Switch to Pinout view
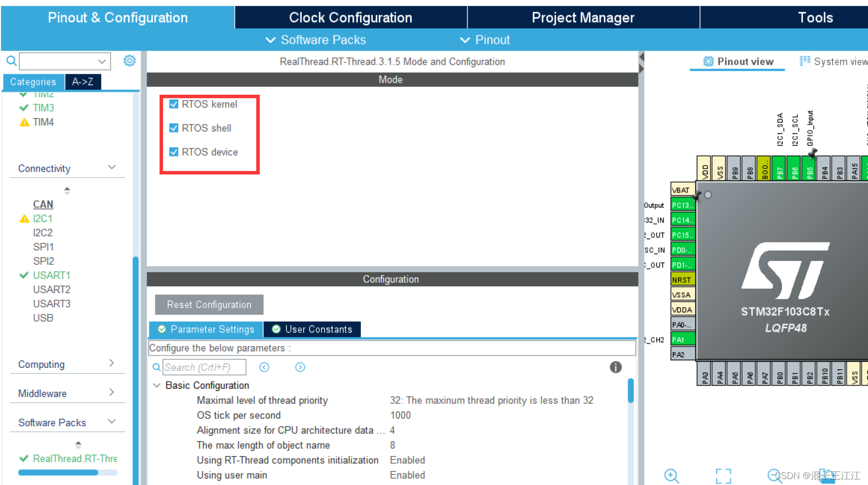868x485 pixels. pyautogui.click(x=738, y=61)
